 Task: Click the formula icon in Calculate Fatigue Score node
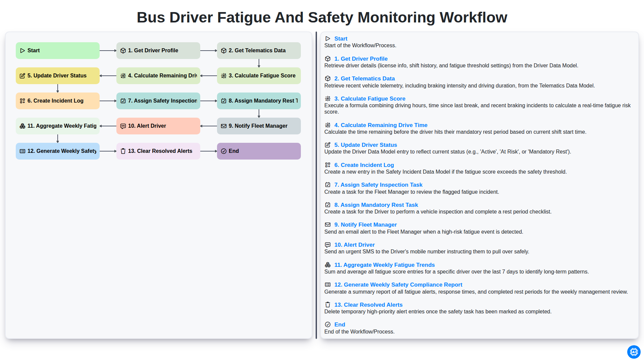pyautogui.click(x=224, y=76)
